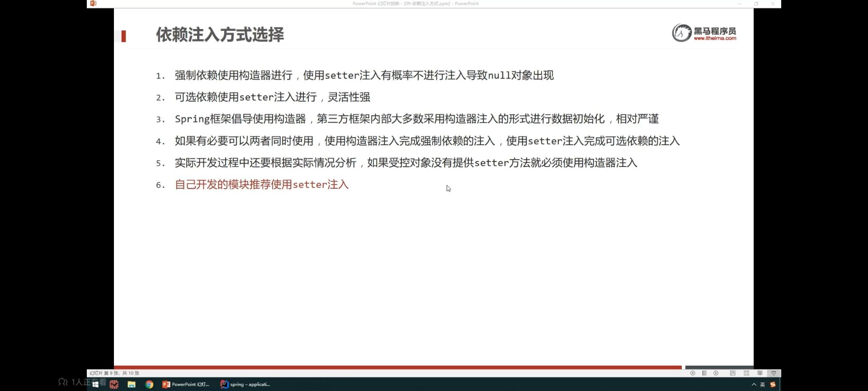Advance to the next slide via status bar arrow
Image resolution: width=868 pixels, height=391 pixels.
point(716,373)
